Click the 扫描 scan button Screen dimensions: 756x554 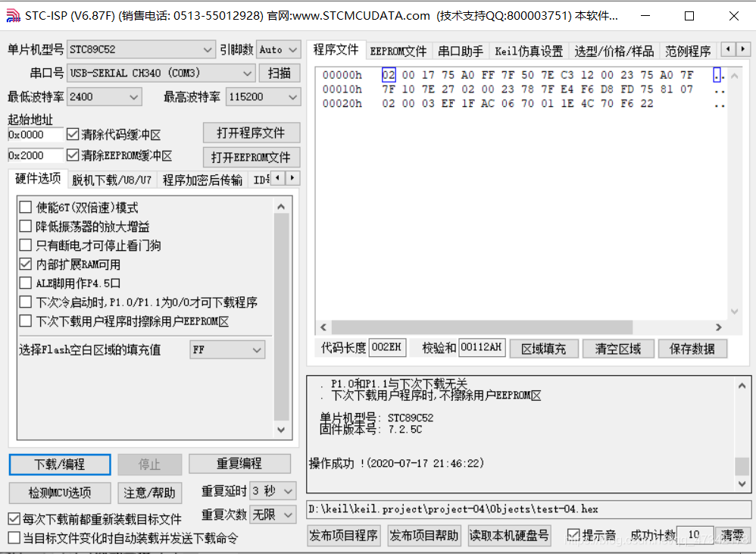point(280,73)
